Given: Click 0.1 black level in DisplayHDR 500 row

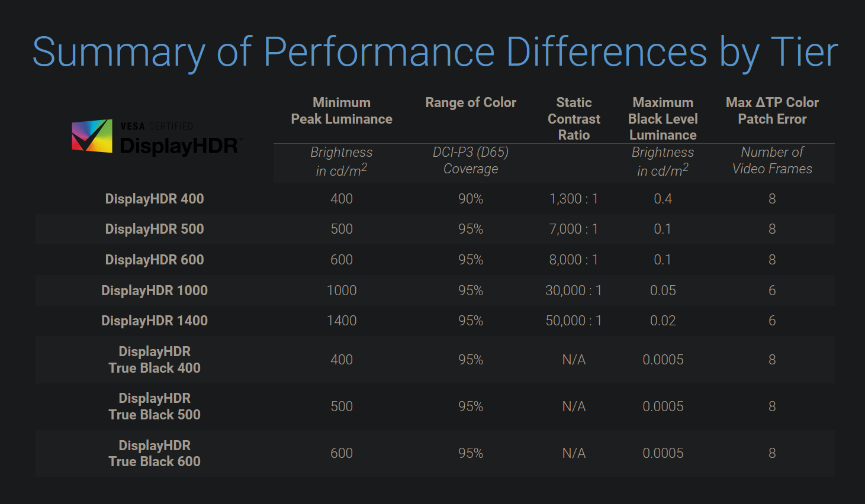Looking at the screenshot, I should (x=663, y=229).
